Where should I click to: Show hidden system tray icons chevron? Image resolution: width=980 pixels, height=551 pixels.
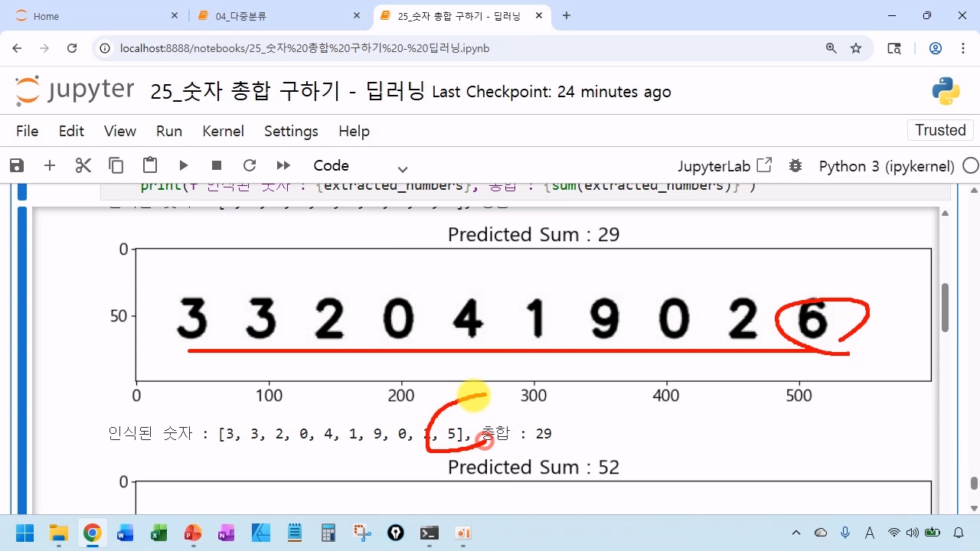(796, 533)
